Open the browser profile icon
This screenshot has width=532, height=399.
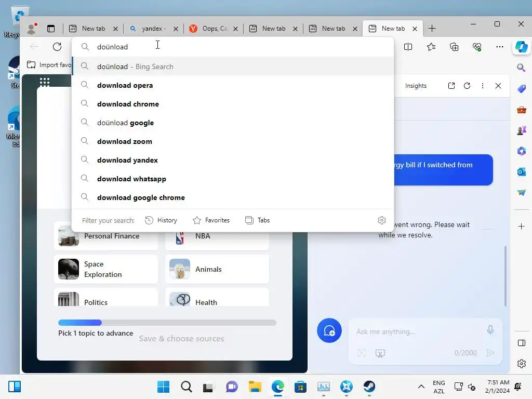[x=32, y=29]
